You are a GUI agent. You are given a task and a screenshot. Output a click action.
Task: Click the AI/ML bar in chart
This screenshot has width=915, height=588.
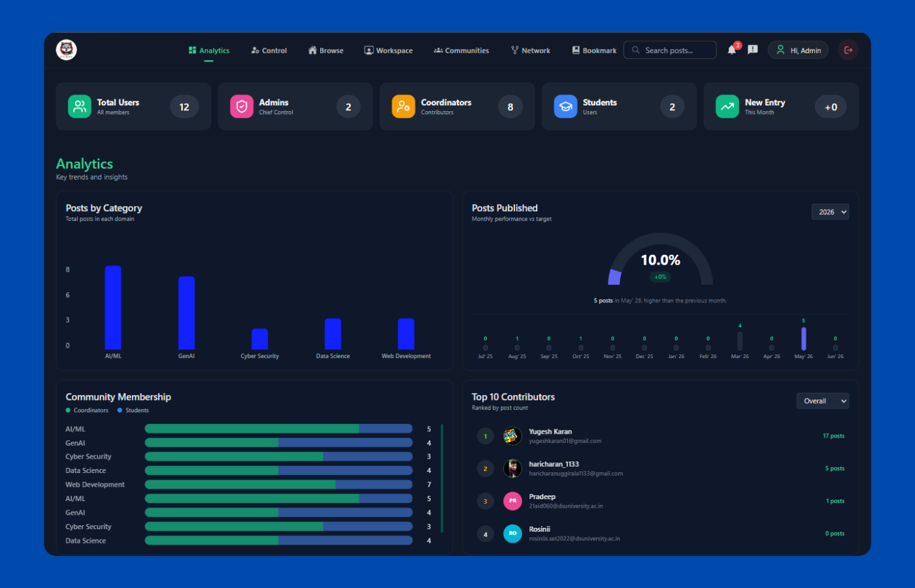(x=113, y=308)
